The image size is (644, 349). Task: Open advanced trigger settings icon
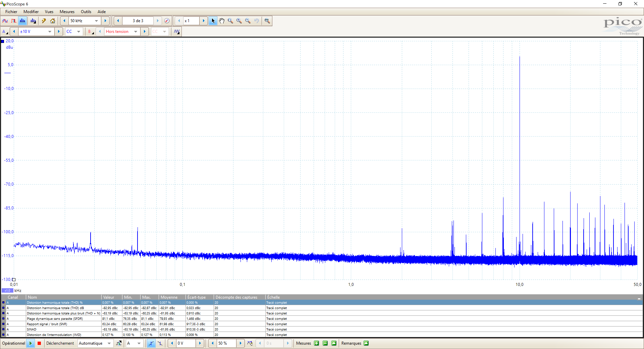pyautogui.click(x=119, y=343)
